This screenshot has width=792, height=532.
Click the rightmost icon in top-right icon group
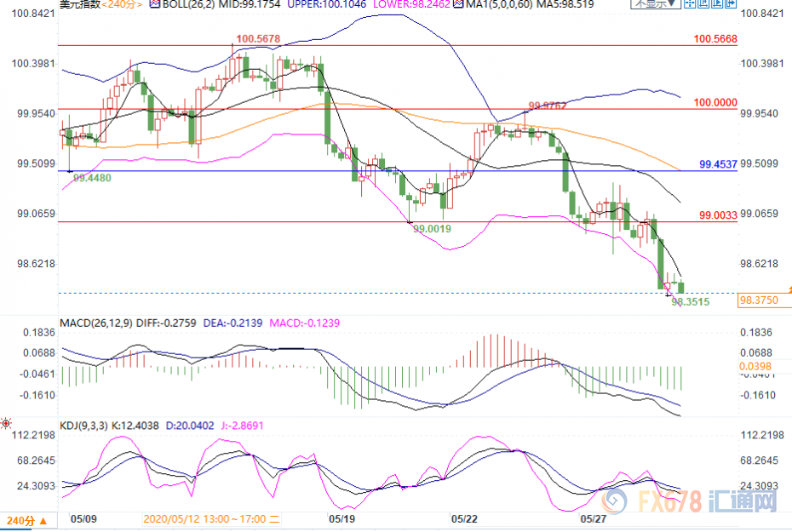732,4
